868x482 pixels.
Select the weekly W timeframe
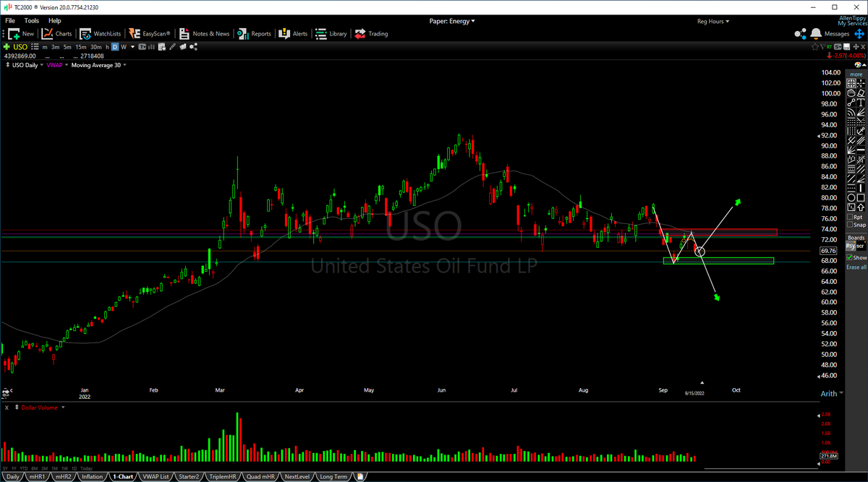click(x=124, y=47)
